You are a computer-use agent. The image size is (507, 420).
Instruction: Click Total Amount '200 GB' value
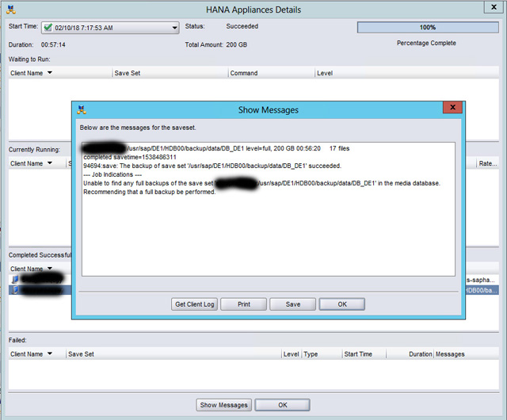236,44
